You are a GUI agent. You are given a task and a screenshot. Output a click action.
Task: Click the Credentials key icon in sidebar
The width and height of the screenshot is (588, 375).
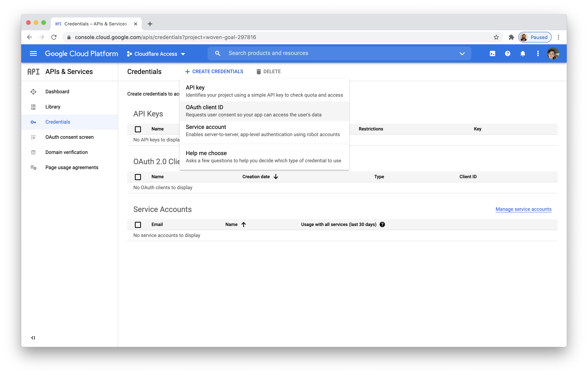pos(33,121)
